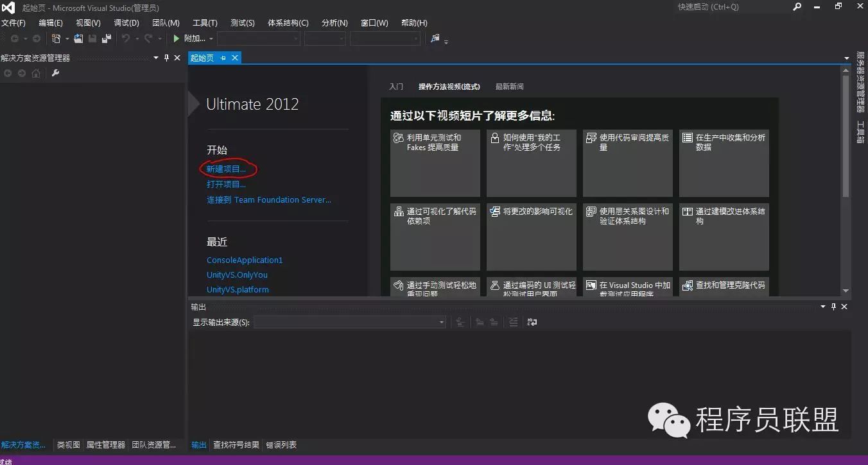Image resolution: width=868 pixels, height=465 pixels.
Task: Open solution configuration combo box
Action: (259, 38)
